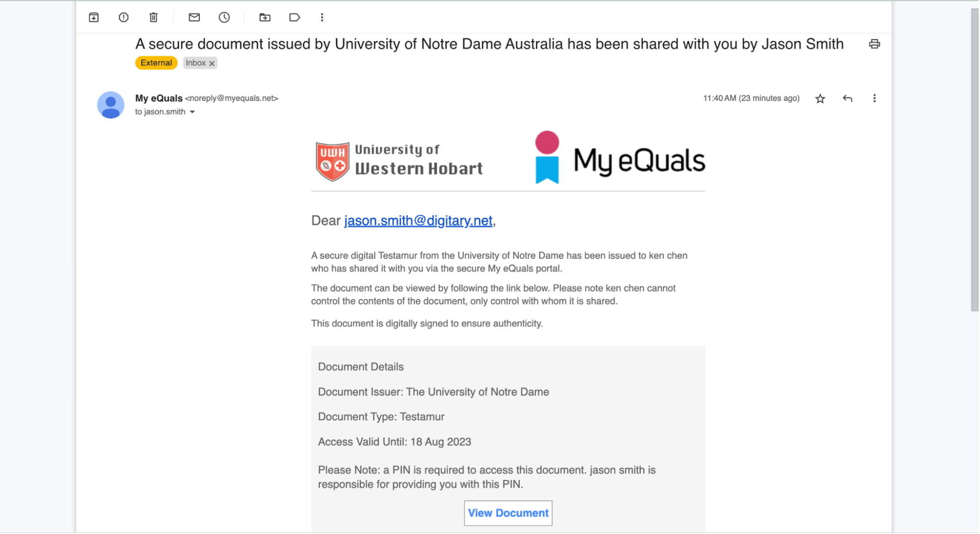Open the Move to folder icon
Image resolution: width=980 pixels, height=534 pixels.
(x=265, y=18)
